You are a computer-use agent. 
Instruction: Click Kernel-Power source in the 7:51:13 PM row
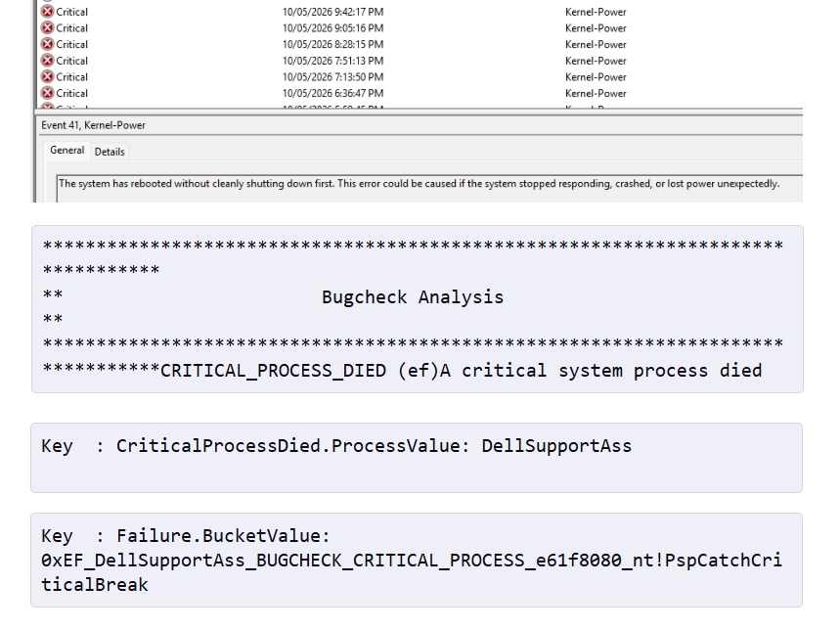(x=596, y=61)
